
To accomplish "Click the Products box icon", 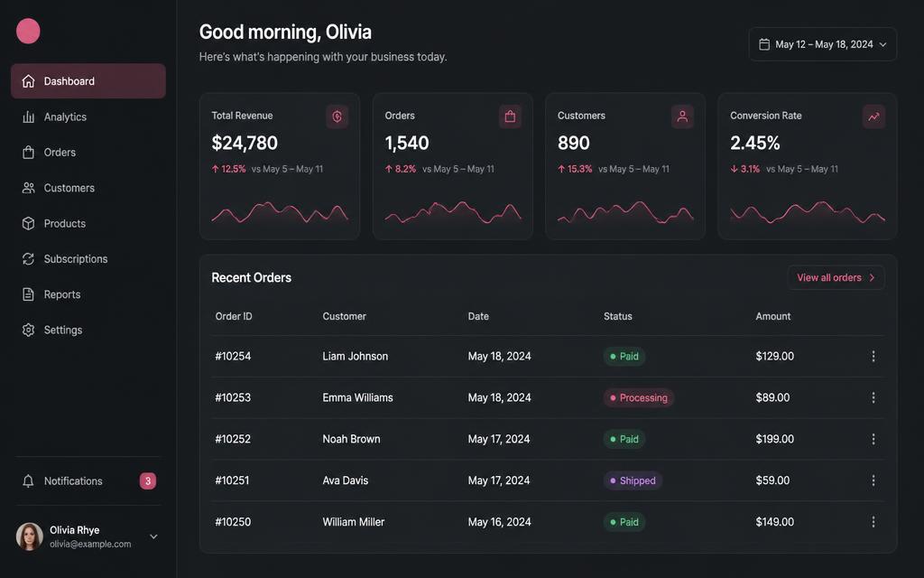I will click(28, 224).
